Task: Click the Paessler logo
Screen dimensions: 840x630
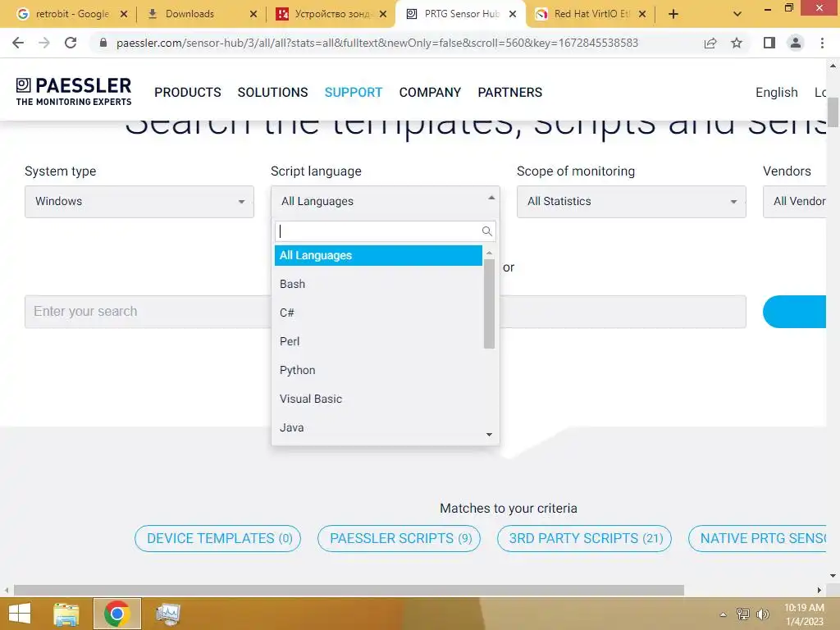Action: (x=73, y=92)
